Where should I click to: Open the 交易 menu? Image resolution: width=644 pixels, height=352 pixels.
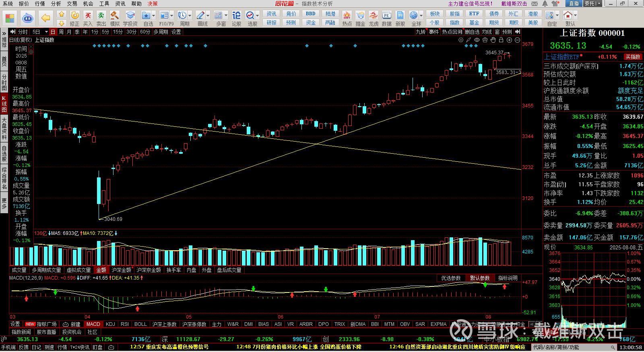72,4
